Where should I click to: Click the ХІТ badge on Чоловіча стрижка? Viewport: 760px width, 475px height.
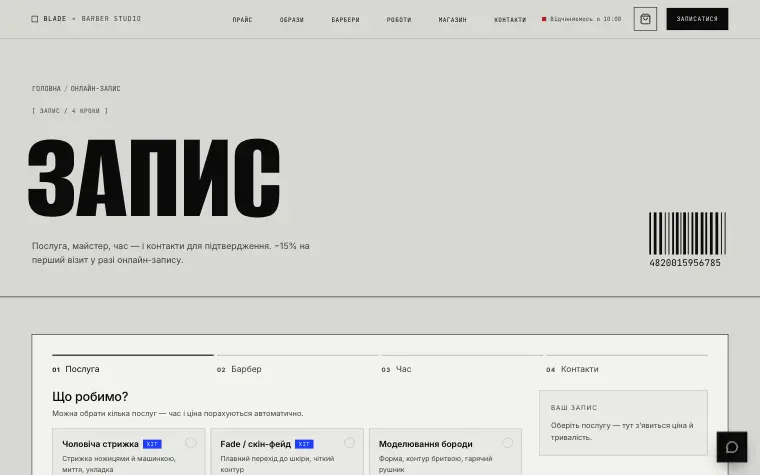click(152, 444)
